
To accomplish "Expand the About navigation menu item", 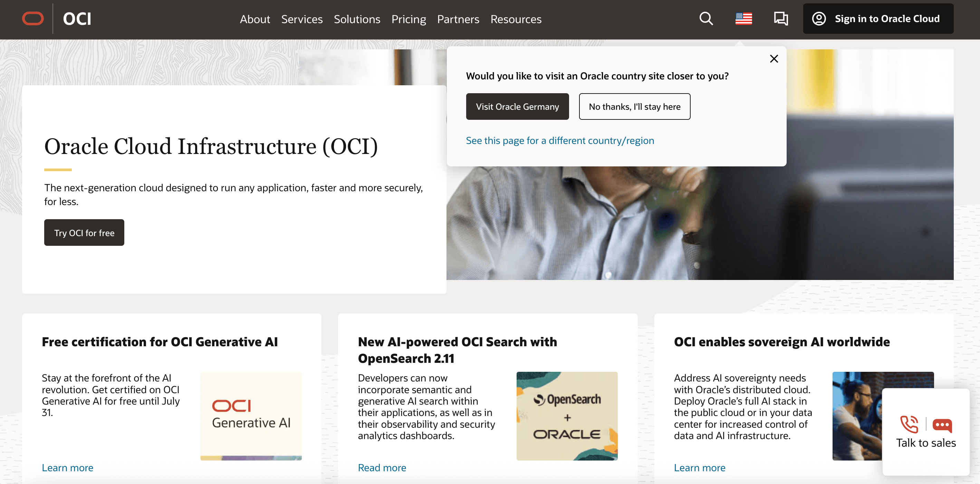I will [255, 19].
